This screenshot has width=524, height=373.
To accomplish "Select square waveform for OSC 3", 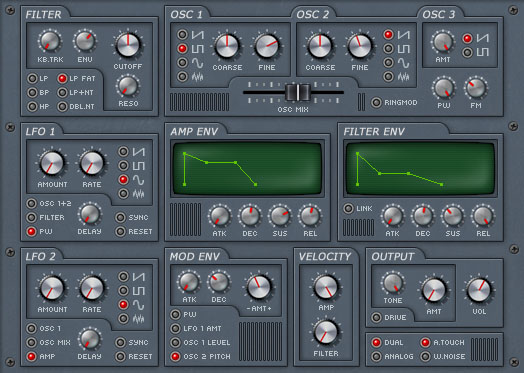I will [x=467, y=52].
